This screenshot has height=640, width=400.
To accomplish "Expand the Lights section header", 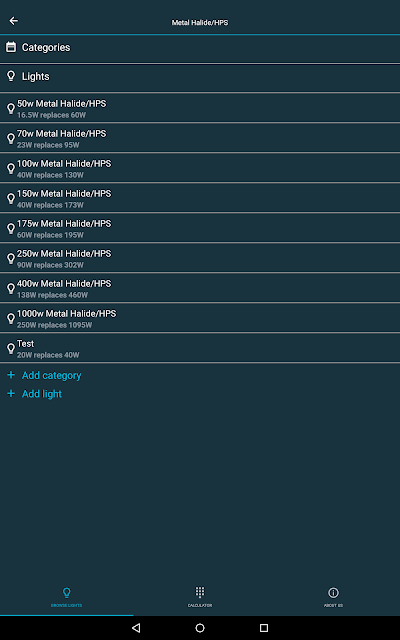I will [200, 78].
